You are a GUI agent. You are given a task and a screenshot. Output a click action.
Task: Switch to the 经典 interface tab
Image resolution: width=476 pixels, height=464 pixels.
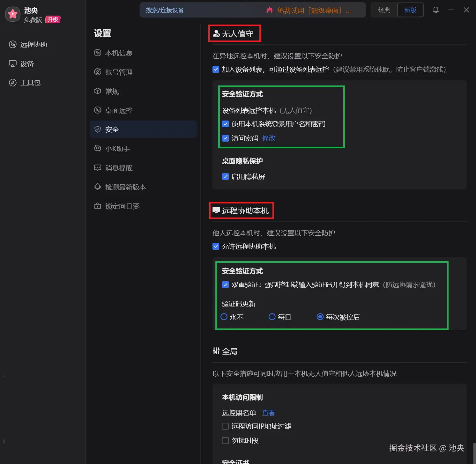pyautogui.click(x=383, y=10)
